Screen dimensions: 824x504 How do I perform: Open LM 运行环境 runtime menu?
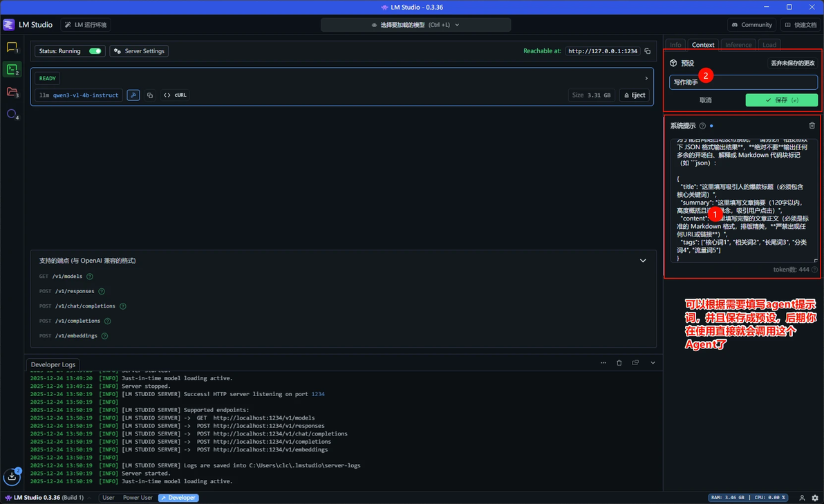(86, 25)
